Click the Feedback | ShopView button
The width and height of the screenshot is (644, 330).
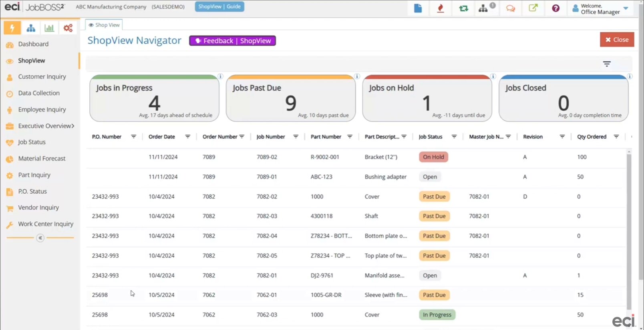pyautogui.click(x=232, y=41)
